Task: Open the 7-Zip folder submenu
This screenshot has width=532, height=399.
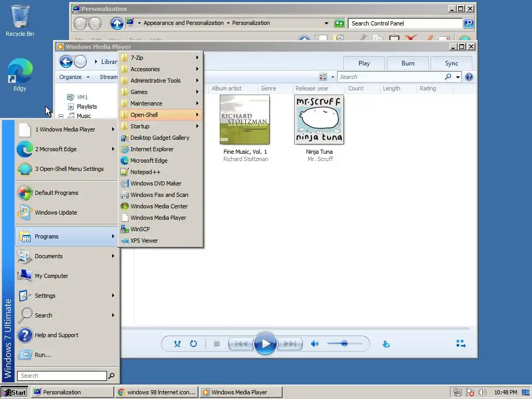Action: click(161, 58)
